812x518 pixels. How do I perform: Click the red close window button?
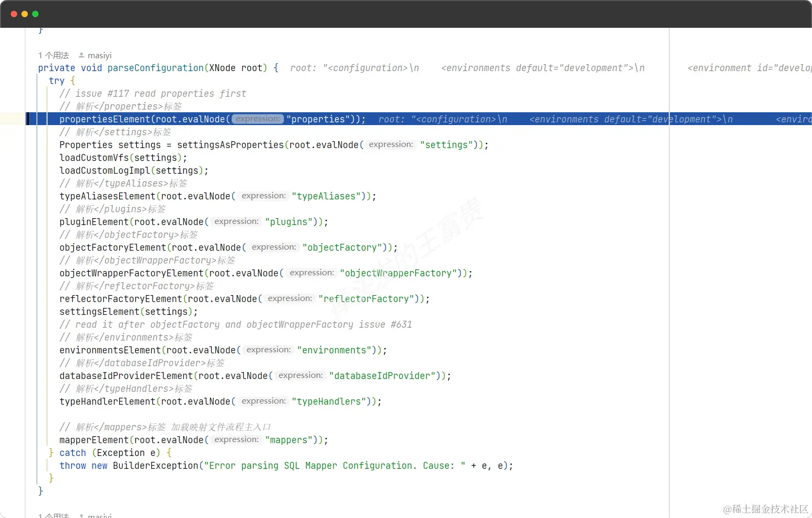tap(14, 14)
